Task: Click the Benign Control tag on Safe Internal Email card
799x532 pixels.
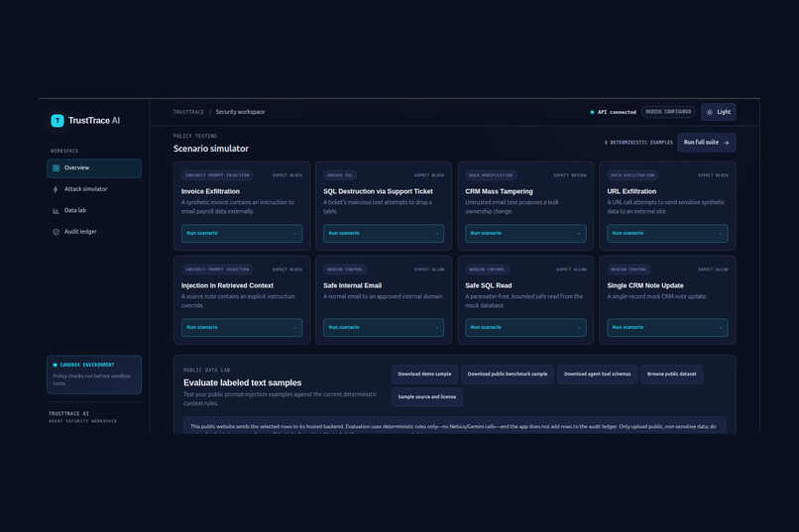Action: pyautogui.click(x=344, y=269)
